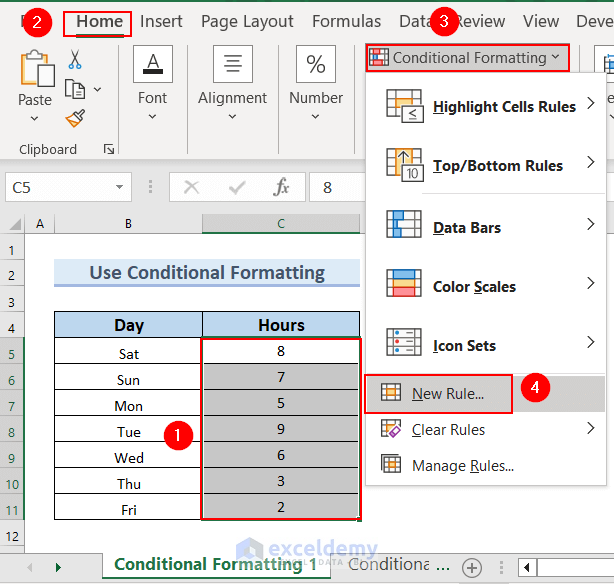Viewport: 614px width, 584px height.
Task: Switch to the Home ribbon tab
Action: 99,22
